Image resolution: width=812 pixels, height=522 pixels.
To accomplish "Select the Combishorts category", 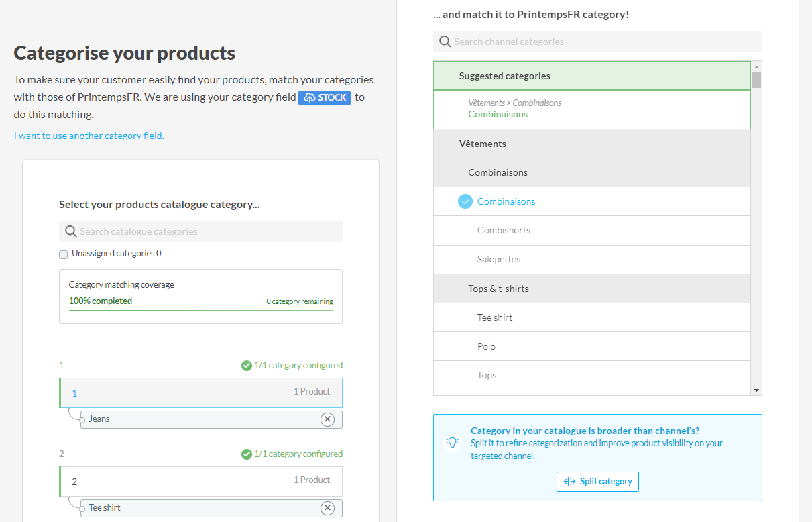I will [x=504, y=230].
